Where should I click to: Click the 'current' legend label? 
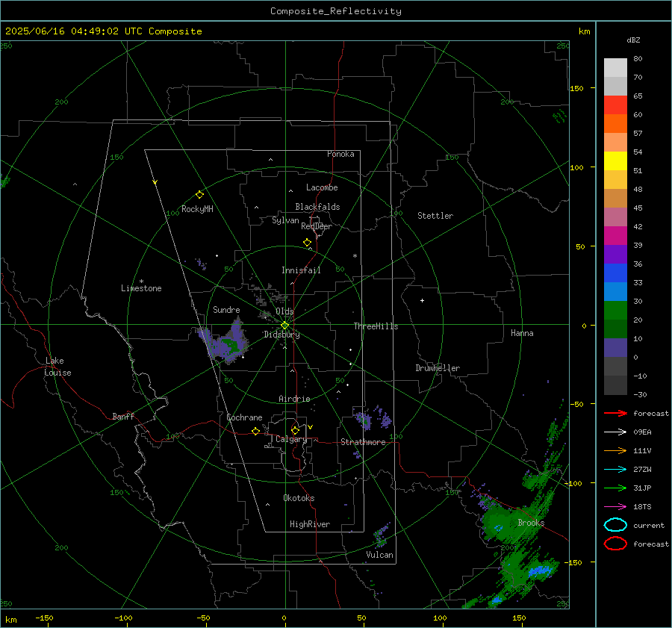(x=648, y=525)
